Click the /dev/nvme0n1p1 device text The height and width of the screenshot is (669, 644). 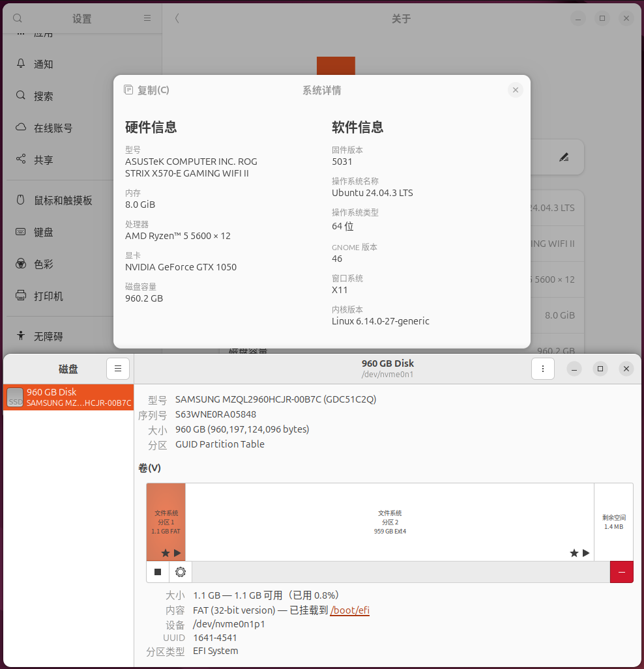(229, 624)
